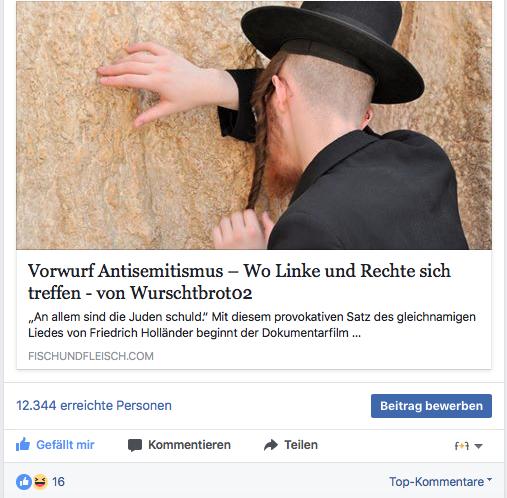Click the FISCHUNDFLEISCH.COM source domain
The image size is (507, 498).
click(91, 356)
